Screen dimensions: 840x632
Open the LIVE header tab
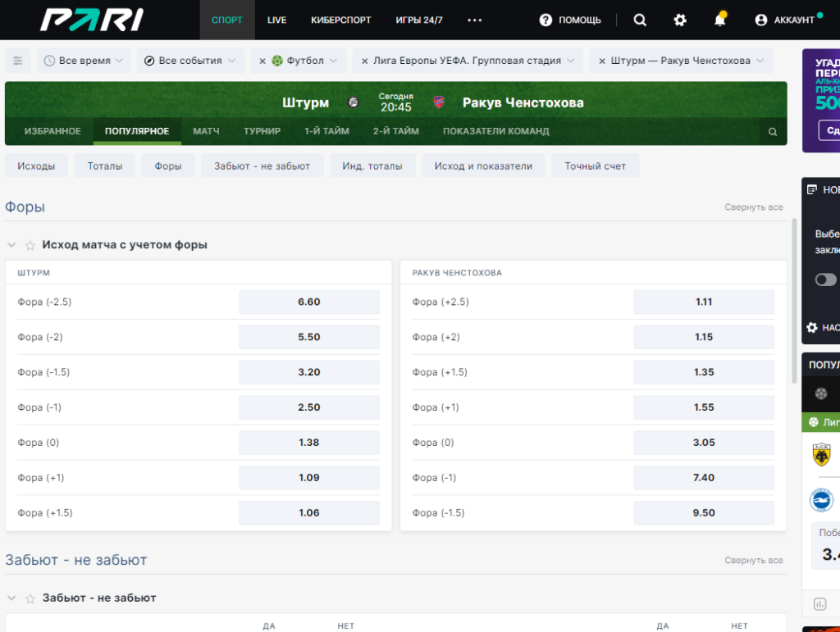click(277, 20)
